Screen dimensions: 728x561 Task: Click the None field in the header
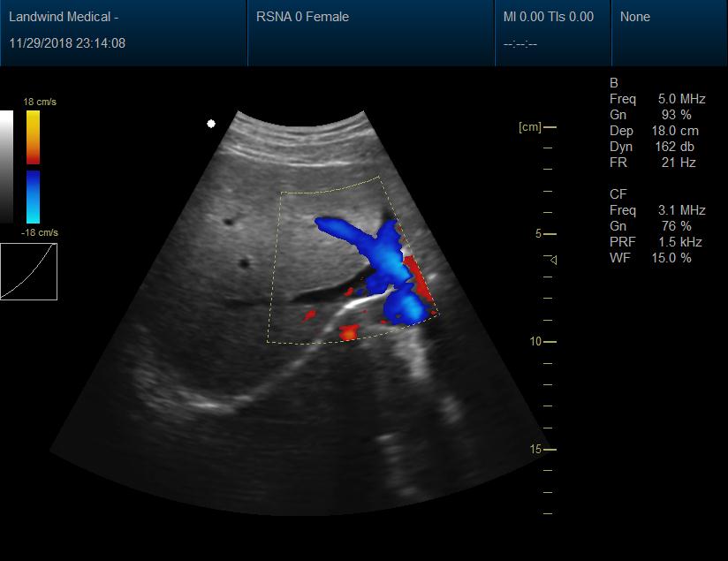634,17
